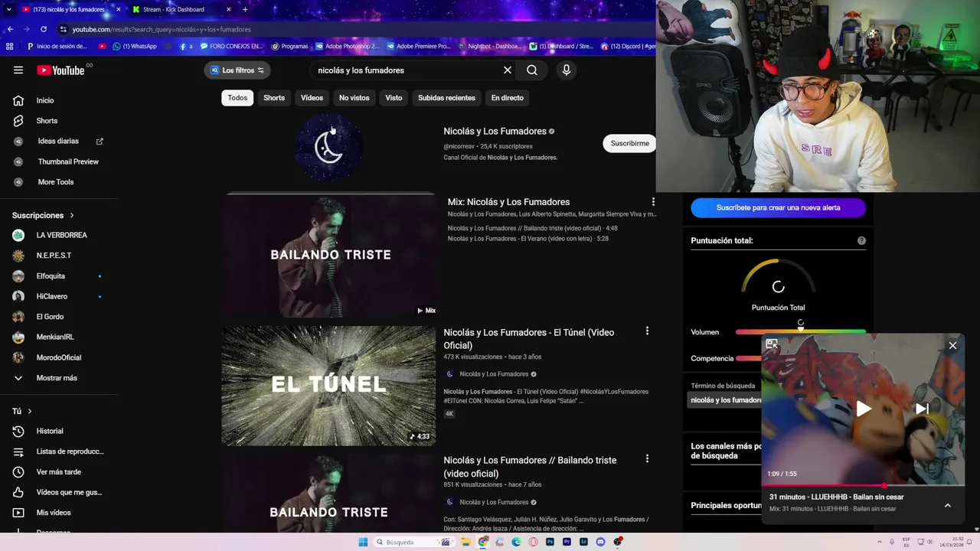Image resolution: width=980 pixels, height=551 pixels.
Task: Open the YouTube guide hamburger menu
Action: coord(18,70)
